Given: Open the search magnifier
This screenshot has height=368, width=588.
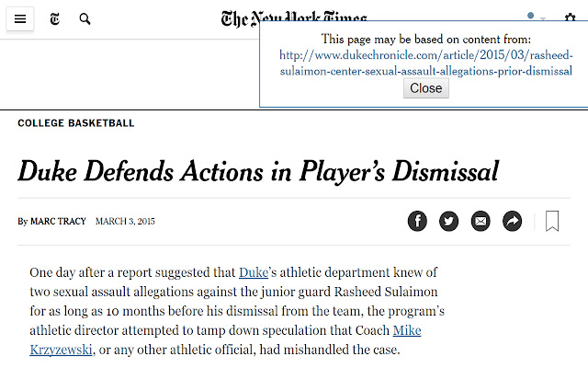Looking at the screenshot, I should point(85,18).
